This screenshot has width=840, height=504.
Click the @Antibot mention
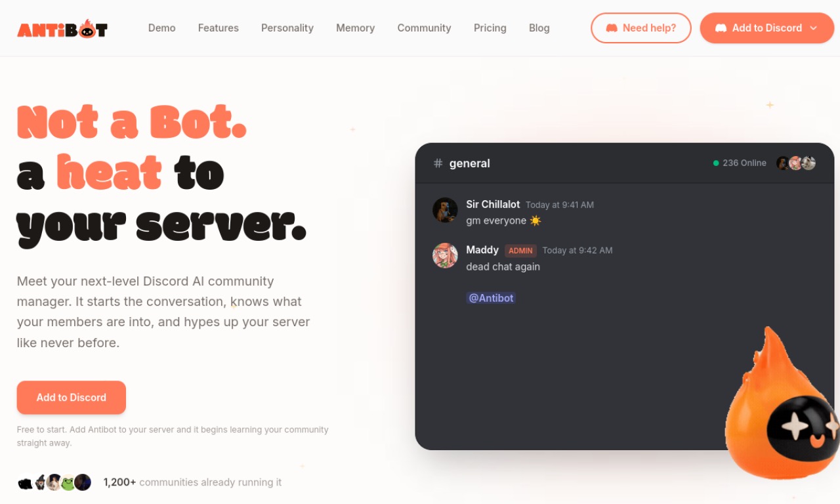pos(491,298)
